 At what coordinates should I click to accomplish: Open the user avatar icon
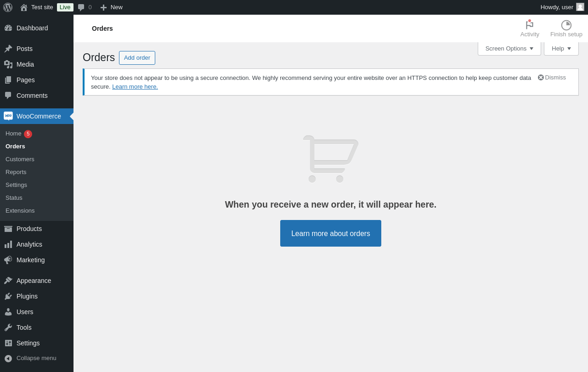(580, 7)
